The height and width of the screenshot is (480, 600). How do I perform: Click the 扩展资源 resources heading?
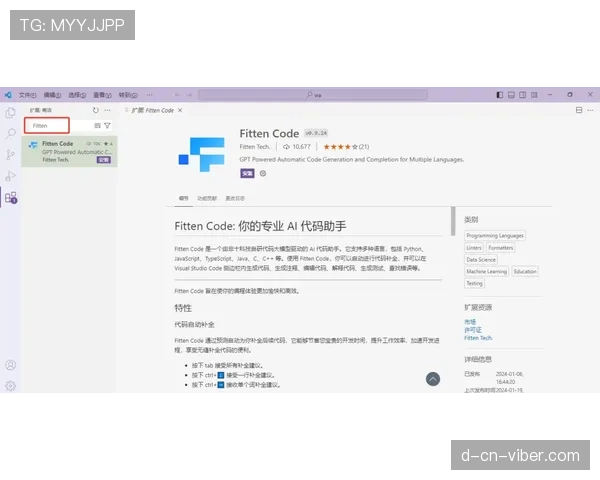478,307
